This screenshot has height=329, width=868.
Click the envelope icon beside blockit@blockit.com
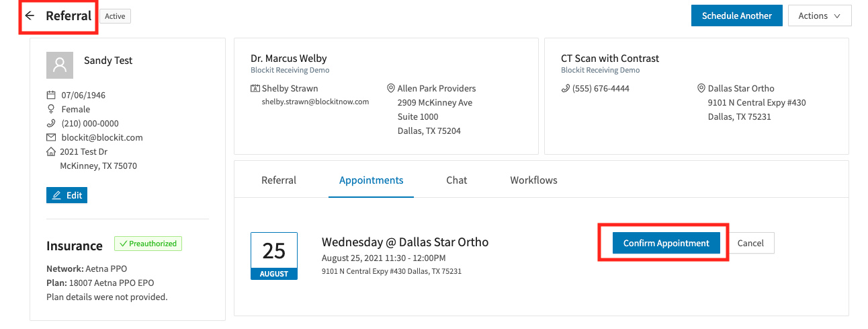coord(51,137)
